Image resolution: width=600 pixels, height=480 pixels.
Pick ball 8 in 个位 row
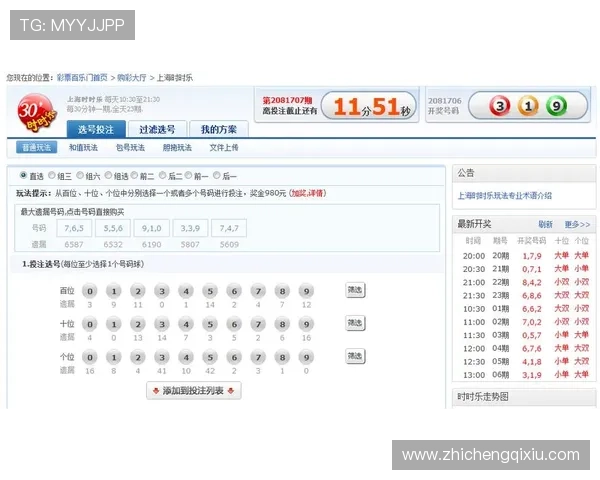(282, 358)
